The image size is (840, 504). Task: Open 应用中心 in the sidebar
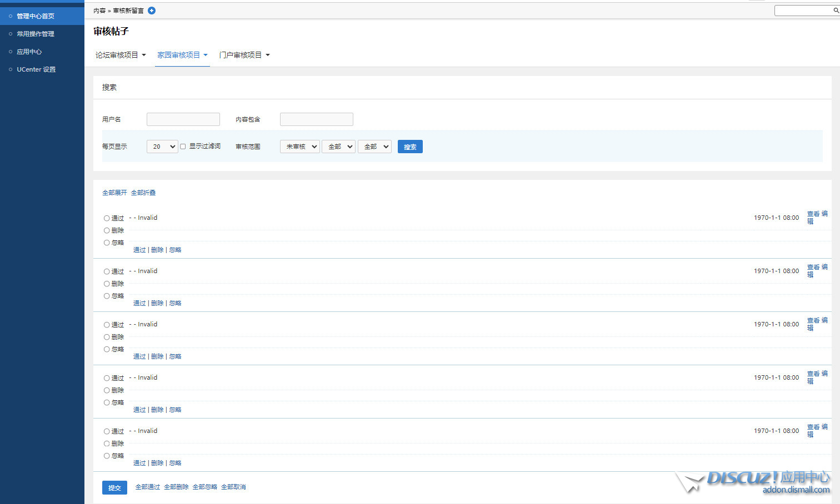tap(29, 52)
